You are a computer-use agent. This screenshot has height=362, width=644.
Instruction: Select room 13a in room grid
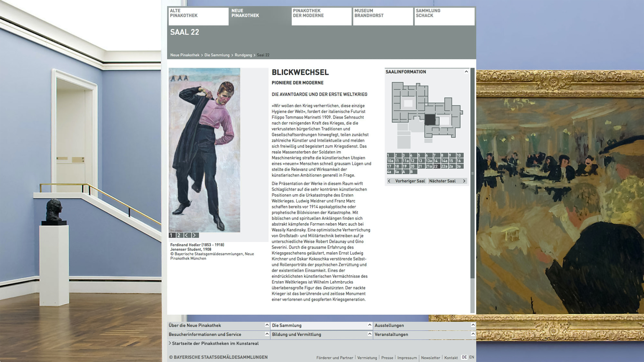(x=429, y=161)
